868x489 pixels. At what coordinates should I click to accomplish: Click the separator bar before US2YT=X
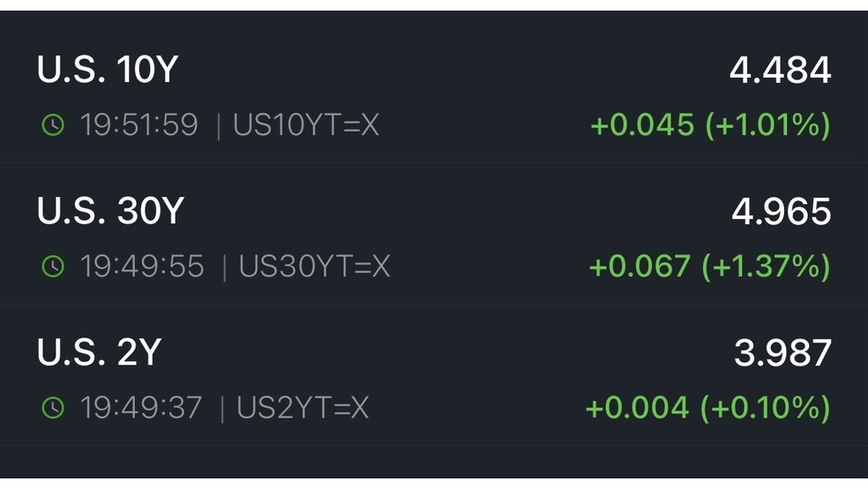222,410
